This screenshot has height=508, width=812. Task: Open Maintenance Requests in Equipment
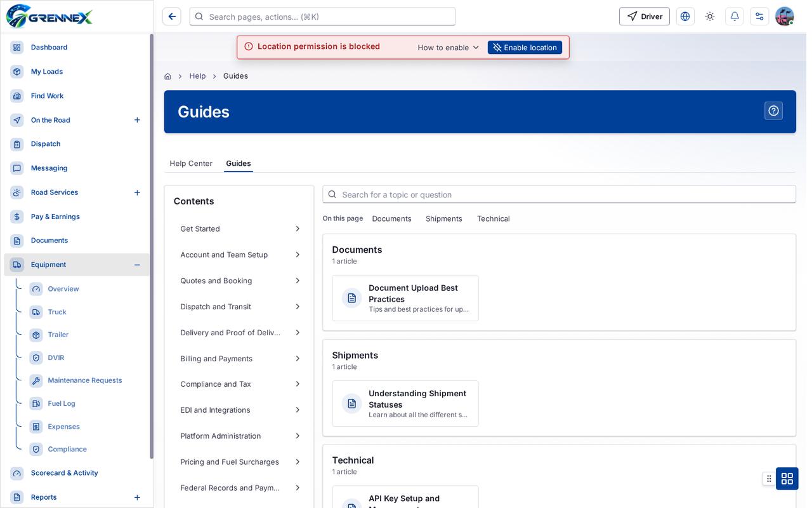[86, 380]
